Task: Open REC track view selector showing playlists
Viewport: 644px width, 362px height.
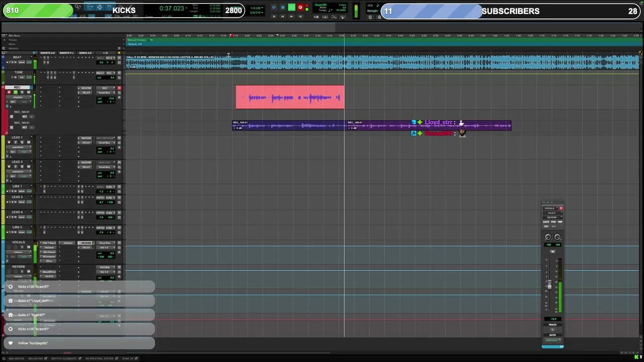Action: [18, 97]
